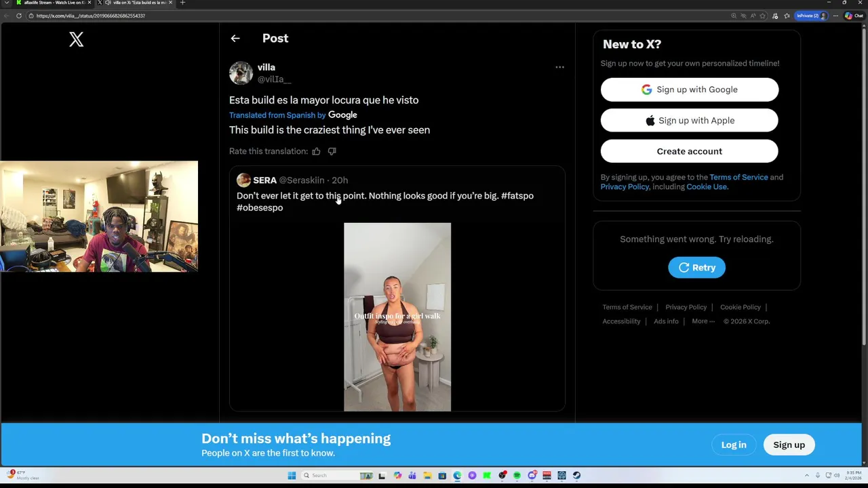Open Steam from the taskbar
Screen dimensions: 868x488
pyautogui.click(x=576, y=476)
